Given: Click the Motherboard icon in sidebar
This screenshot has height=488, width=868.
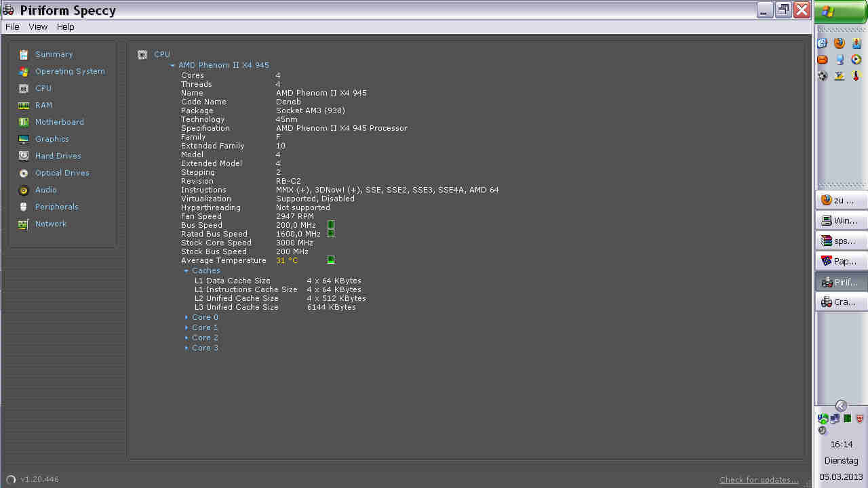Looking at the screenshot, I should coord(24,122).
